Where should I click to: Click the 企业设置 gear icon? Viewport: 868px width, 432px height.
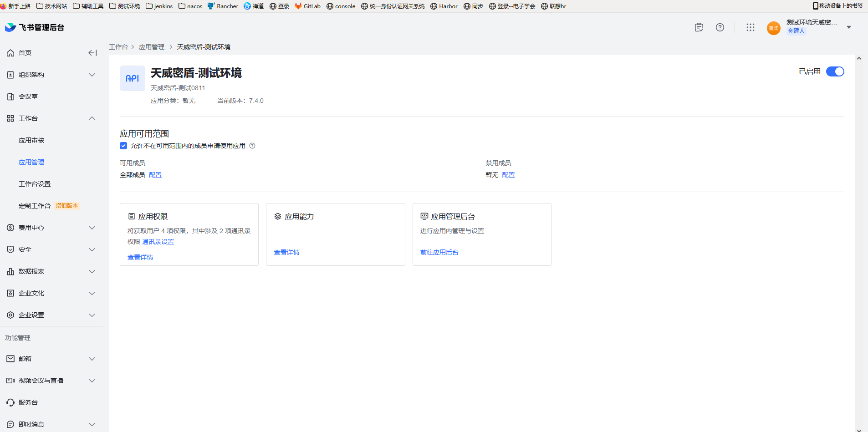tap(10, 315)
